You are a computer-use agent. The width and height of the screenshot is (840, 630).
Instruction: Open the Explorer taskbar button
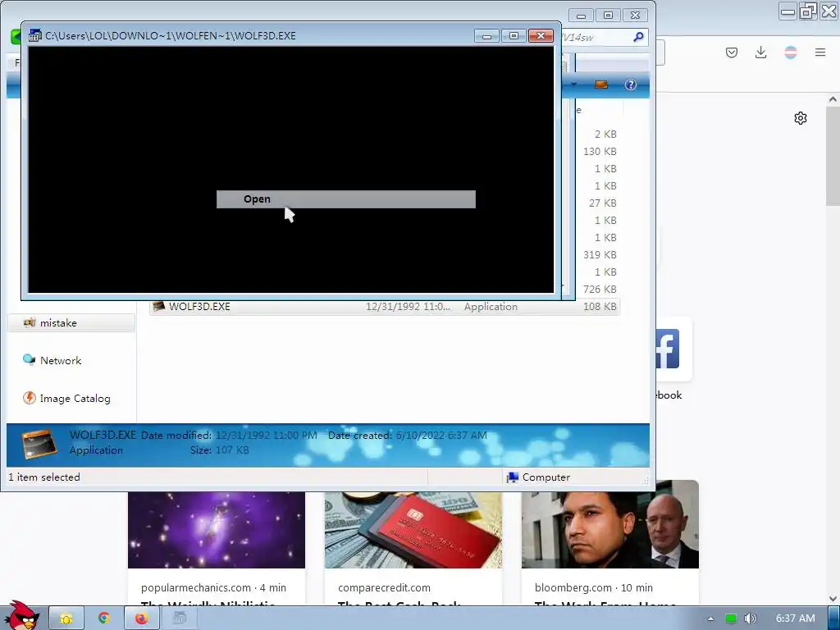66,619
